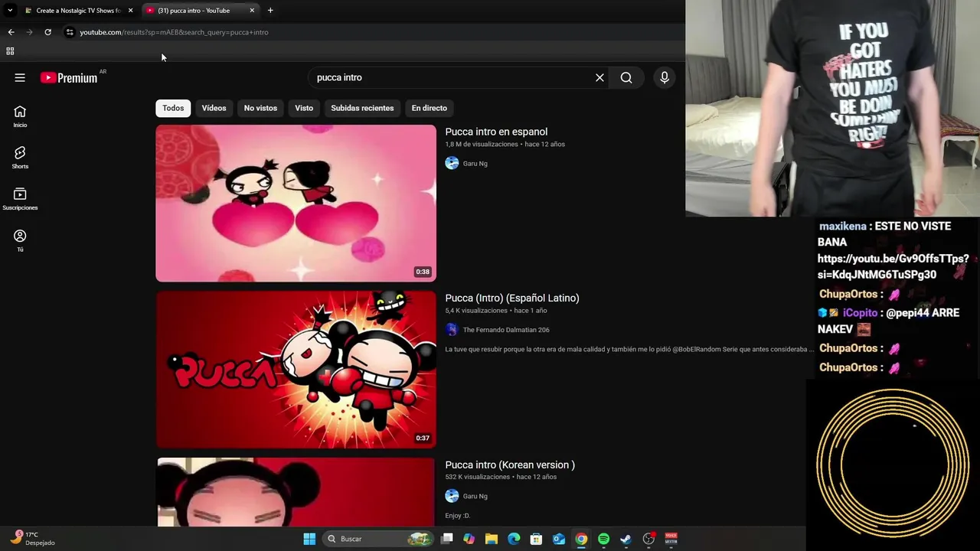This screenshot has width=980, height=551.
Task: Click the maxikena username in chat
Action: pyautogui.click(x=842, y=227)
